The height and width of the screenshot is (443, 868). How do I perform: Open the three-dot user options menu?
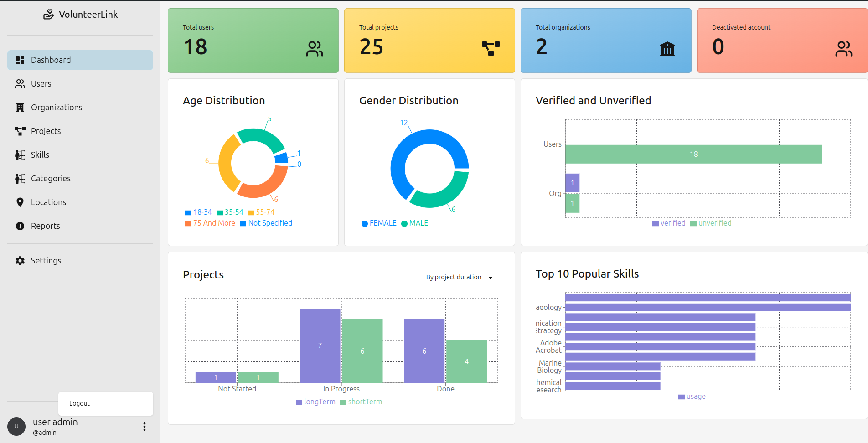(x=145, y=427)
